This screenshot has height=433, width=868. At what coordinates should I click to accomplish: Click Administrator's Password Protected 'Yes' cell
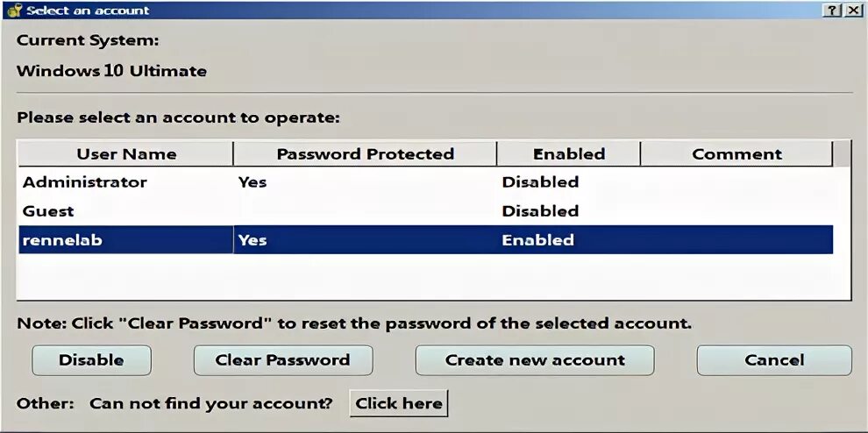[x=253, y=182]
